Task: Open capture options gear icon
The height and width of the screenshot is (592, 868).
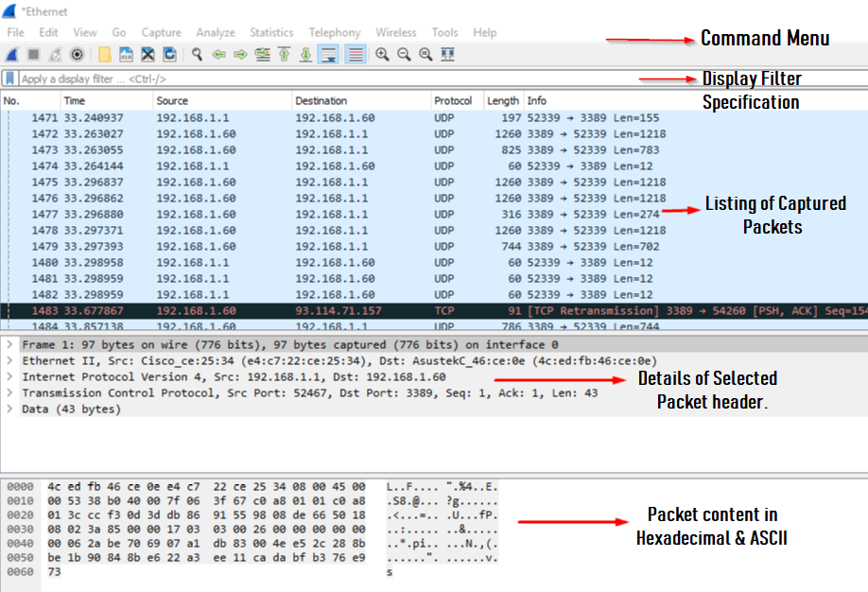Action: point(77,55)
